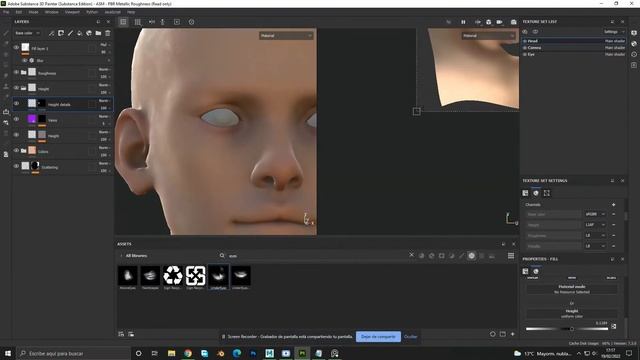Click the iray render icon in viewport toolbar

point(489,22)
